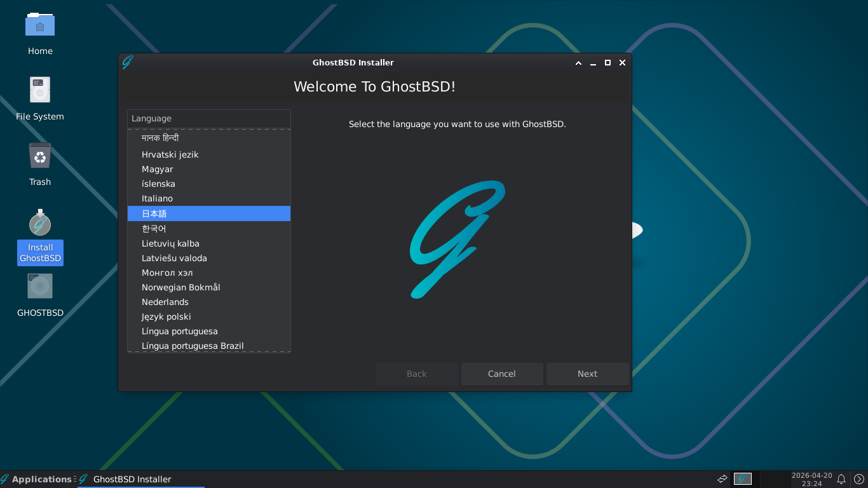The height and width of the screenshot is (488, 868).
Task: Minimize the GhostBSD Installer window
Action: point(593,63)
